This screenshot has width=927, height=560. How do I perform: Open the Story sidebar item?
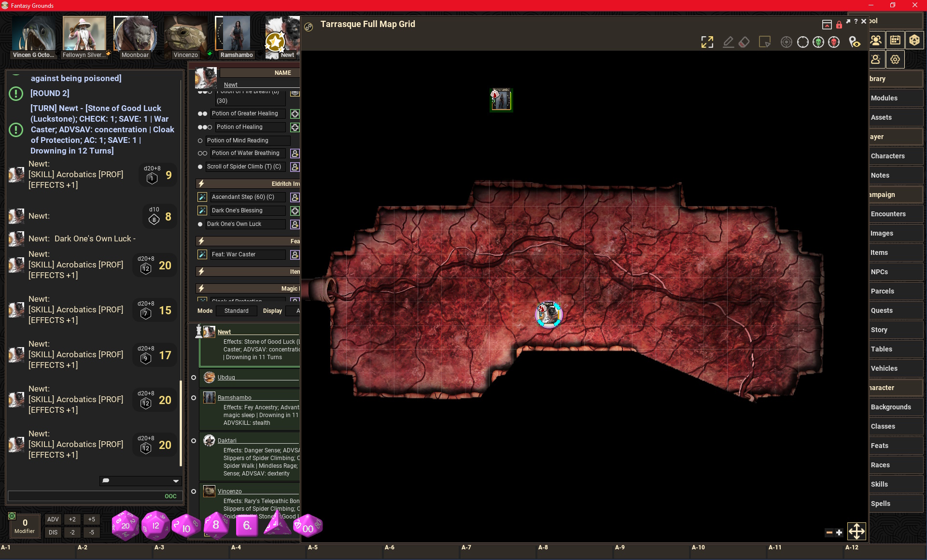(896, 330)
